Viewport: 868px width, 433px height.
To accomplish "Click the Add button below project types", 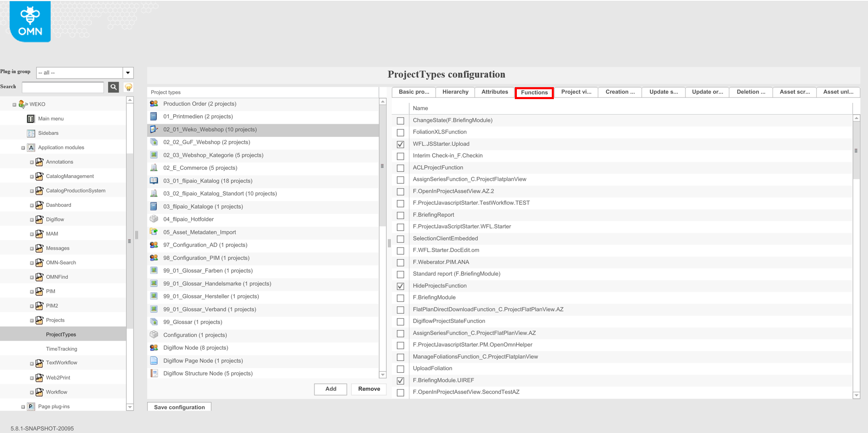I will point(330,389).
